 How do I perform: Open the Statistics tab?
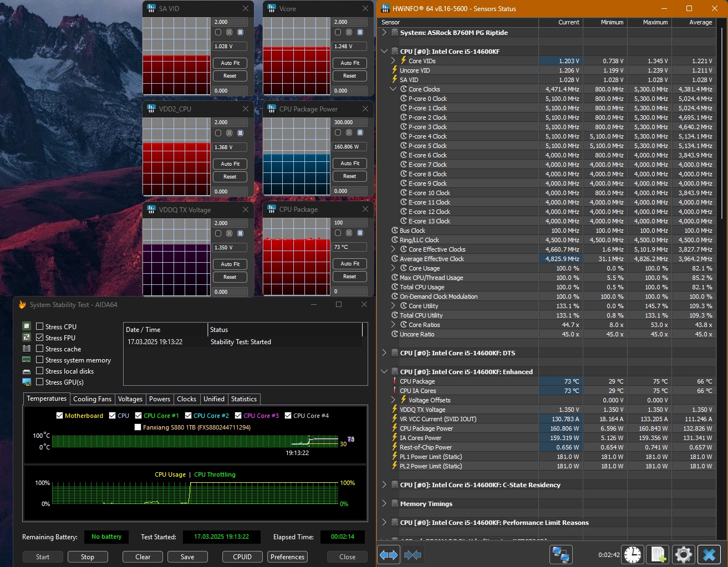[244, 399]
